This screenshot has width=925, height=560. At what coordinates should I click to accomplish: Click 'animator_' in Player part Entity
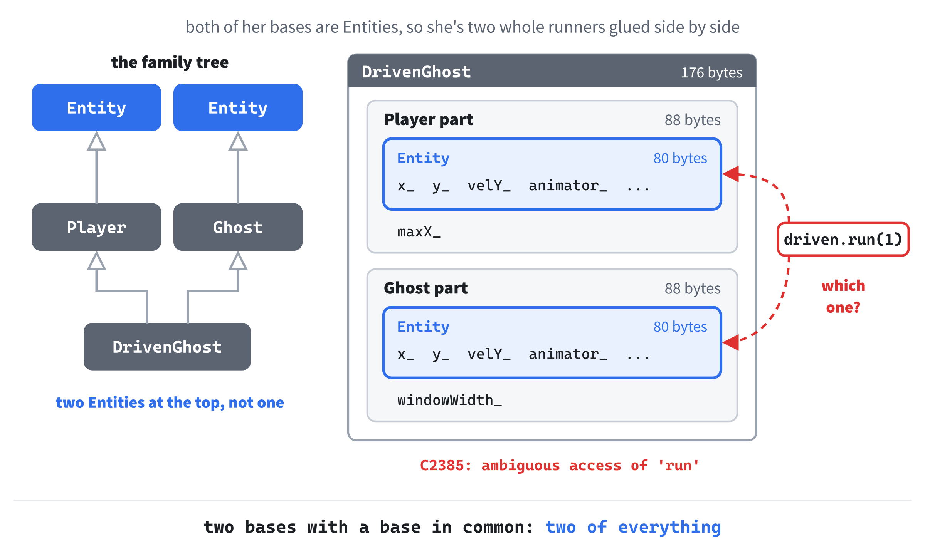click(x=568, y=186)
